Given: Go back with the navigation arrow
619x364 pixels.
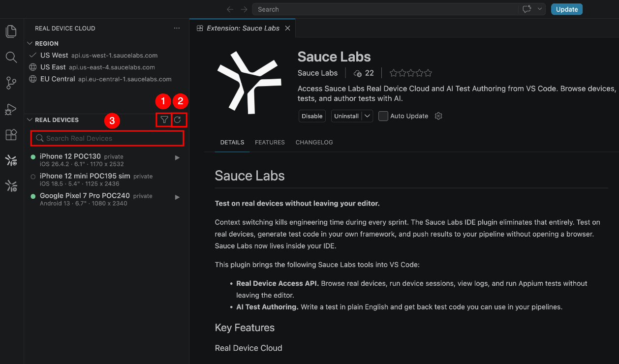Looking at the screenshot, I should point(230,9).
